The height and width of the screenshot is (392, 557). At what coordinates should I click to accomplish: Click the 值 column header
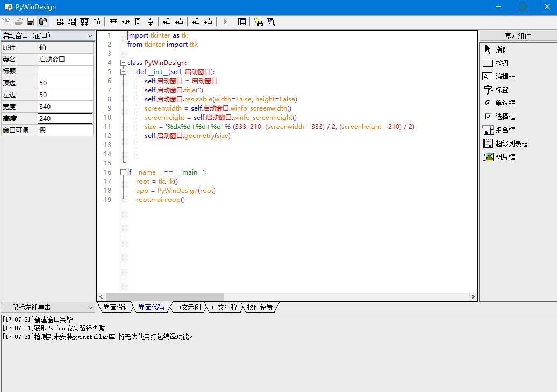click(x=66, y=48)
